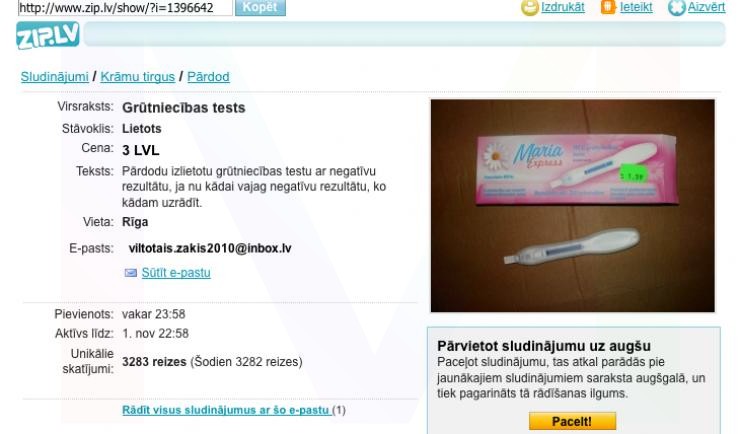The width and height of the screenshot is (740, 434).
Task: Open the Pārdod breadcrumb link
Action: (x=208, y=76)
